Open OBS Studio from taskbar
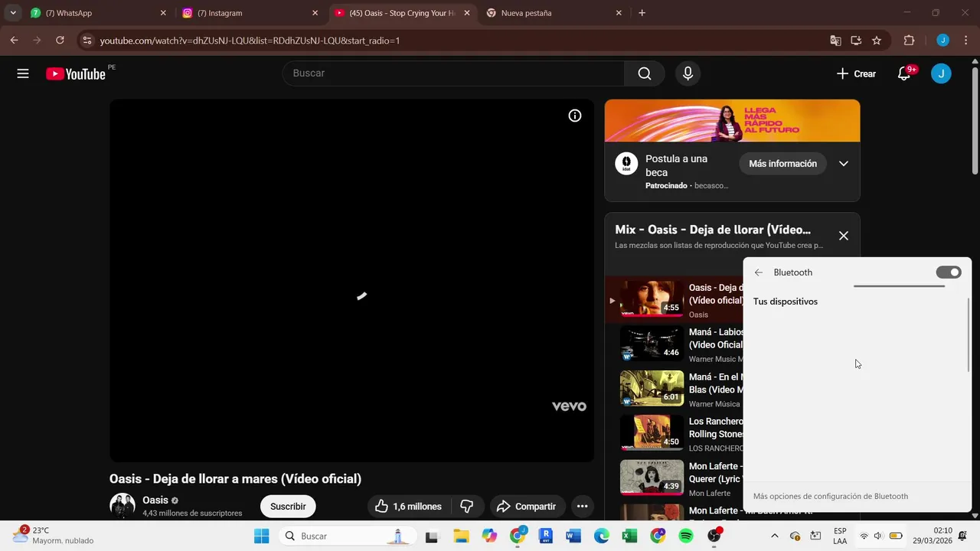980x551 pixels. click(x=714, y=536)
